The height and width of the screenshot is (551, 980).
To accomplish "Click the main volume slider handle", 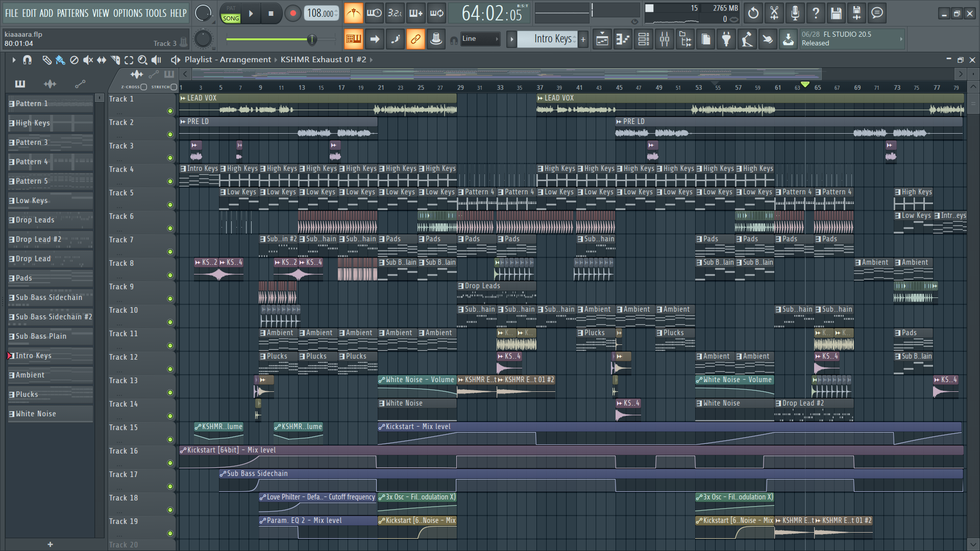I will click(311, 39).
